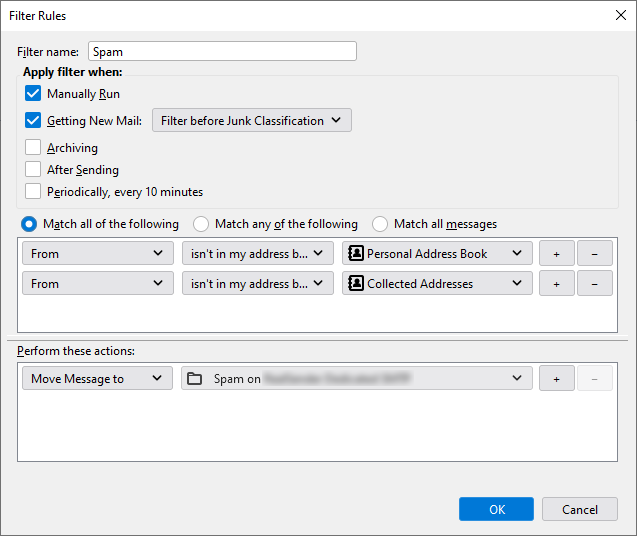Add a new action with plus button
Screen dimensions: 637x536
pos(556,379)
